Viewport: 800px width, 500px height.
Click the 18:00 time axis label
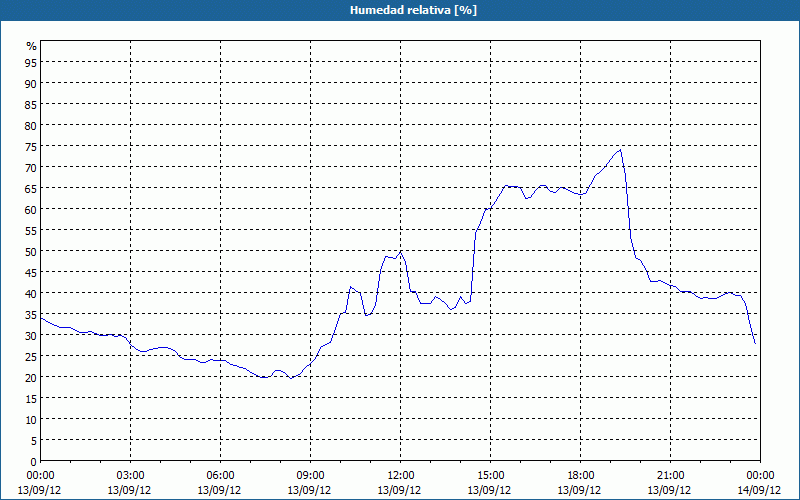pyautogui.click(x=581, y=476)
